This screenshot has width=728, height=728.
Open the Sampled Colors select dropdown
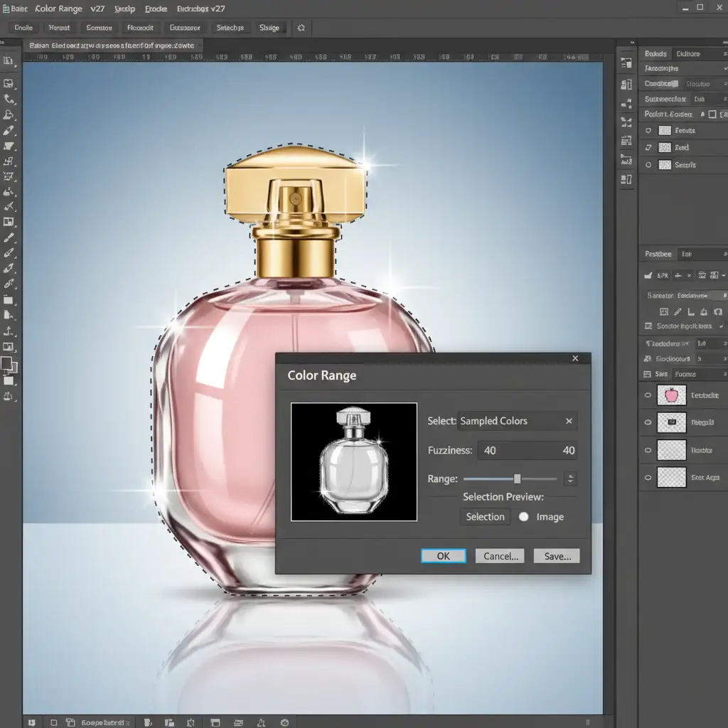[x=518, y=421]
